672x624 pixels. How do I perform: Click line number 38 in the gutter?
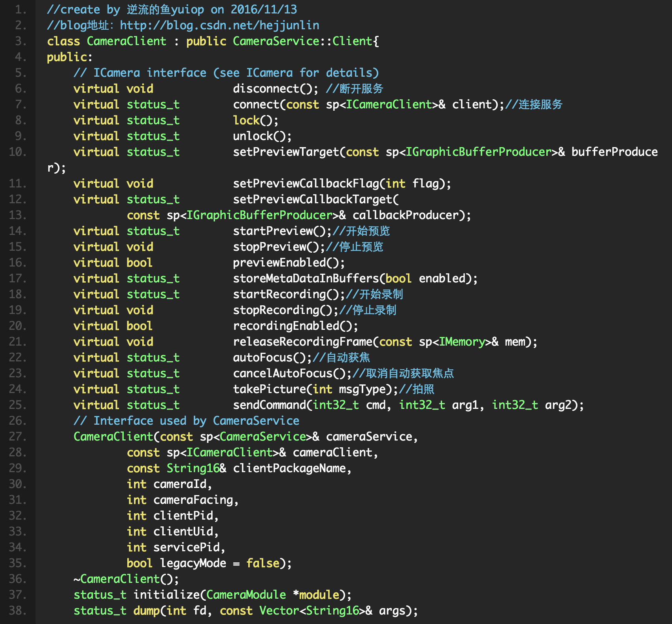click(18, 611)
